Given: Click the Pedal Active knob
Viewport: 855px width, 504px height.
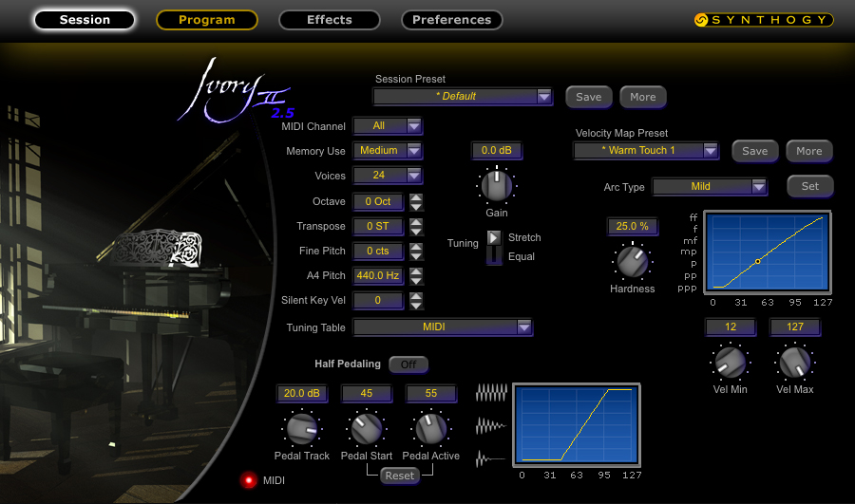Looking at the screenshot, I should click(430, 429).
